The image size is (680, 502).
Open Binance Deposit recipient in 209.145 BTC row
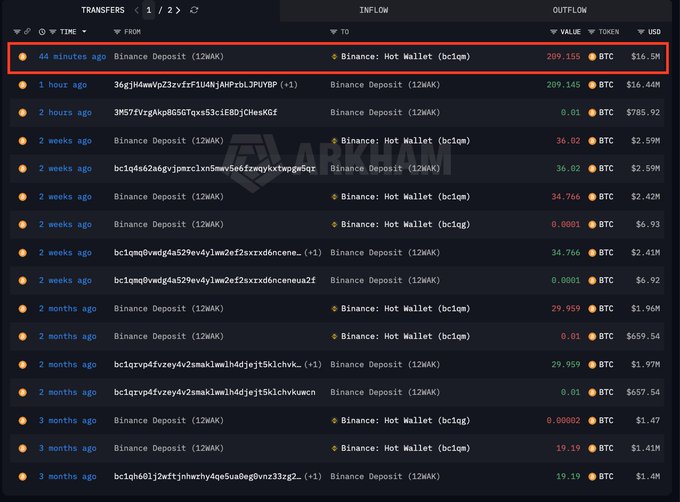point(385,85)
